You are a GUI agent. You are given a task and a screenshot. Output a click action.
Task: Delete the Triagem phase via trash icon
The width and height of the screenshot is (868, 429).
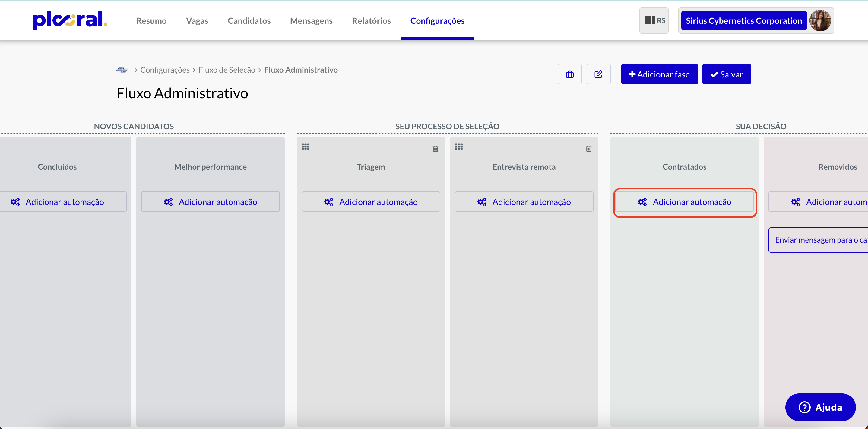(x=435, y=149)
